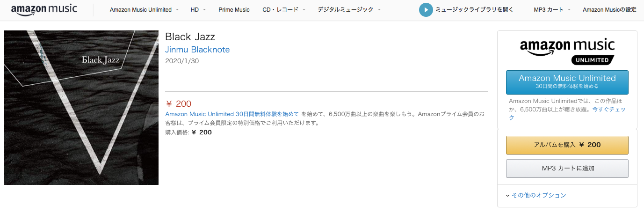644x221 pixels.
Task: Expand その他のオプション section
Action: pos(536,195)
